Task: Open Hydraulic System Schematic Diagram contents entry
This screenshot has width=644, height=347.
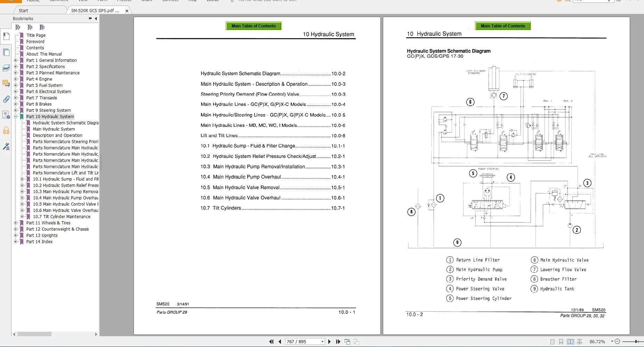Action: pos(273,74)
